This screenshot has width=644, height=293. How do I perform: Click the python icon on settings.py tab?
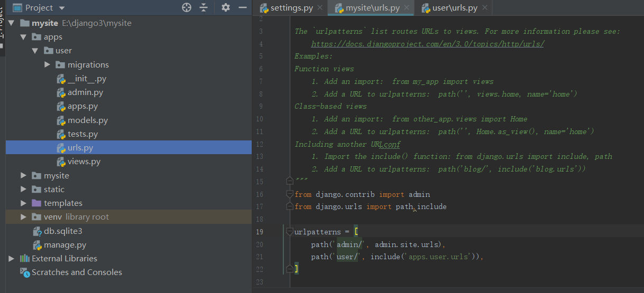coord(263,8)
